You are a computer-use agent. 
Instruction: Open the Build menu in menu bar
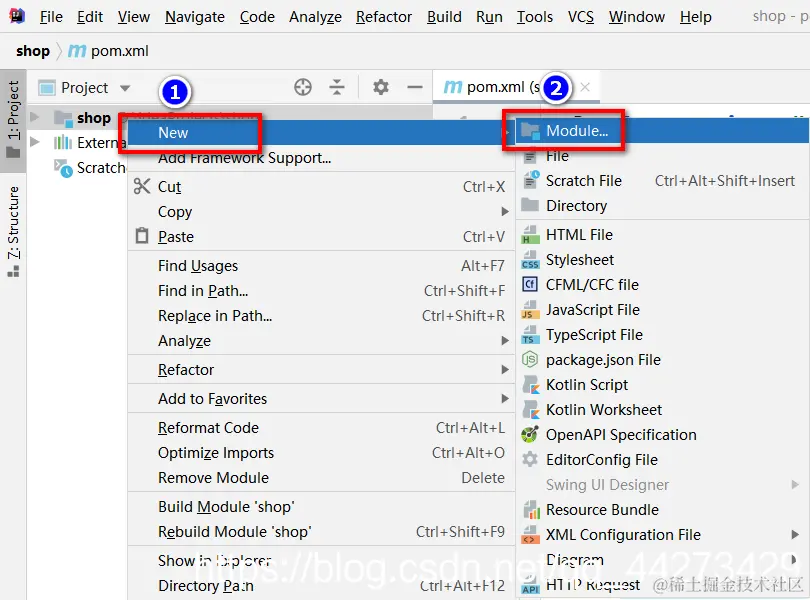pos(444,17)
